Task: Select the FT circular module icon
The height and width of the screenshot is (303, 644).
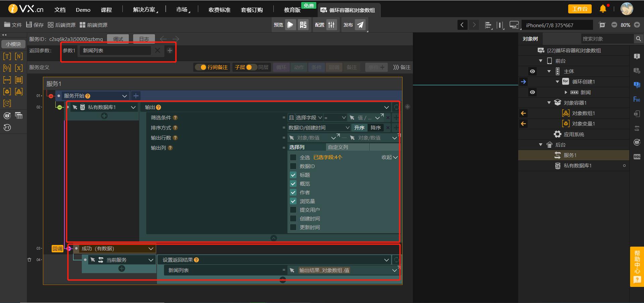Action: point(7,128)
